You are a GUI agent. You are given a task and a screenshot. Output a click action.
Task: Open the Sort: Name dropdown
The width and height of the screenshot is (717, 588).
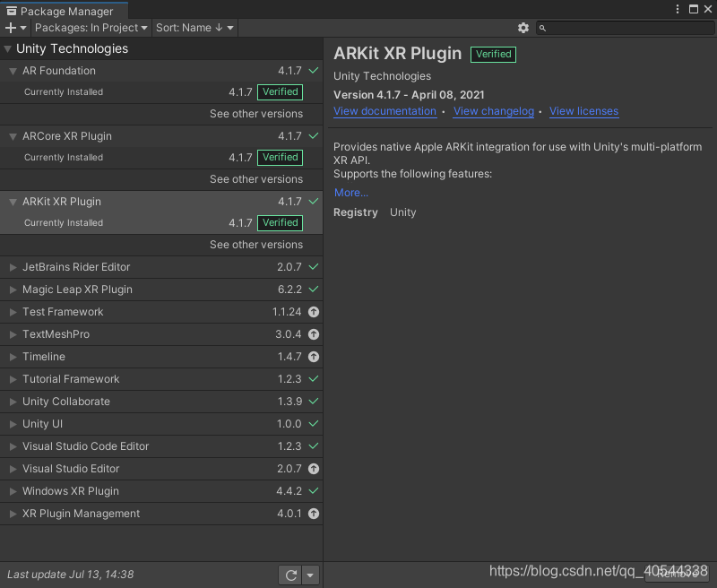tap(194, 28)
